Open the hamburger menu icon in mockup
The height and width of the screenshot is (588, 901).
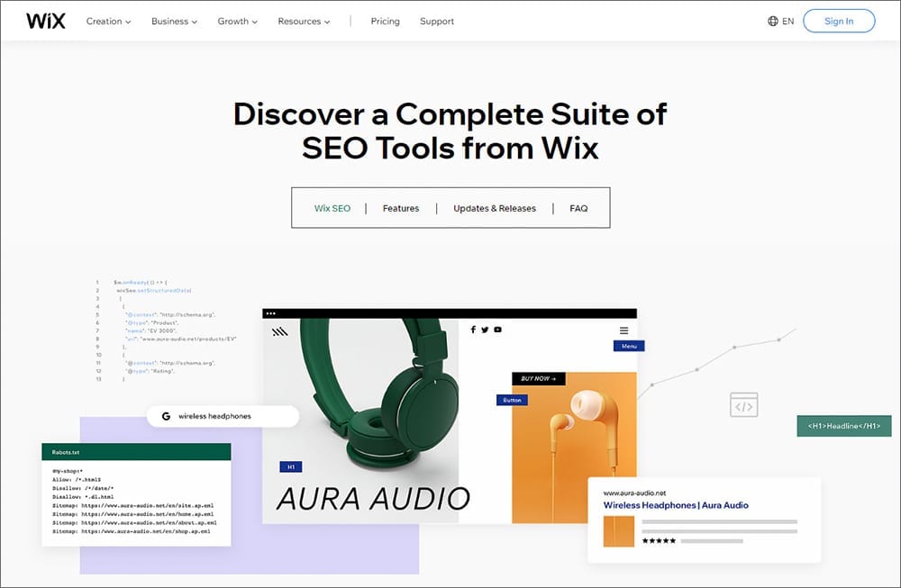point(624,330)
